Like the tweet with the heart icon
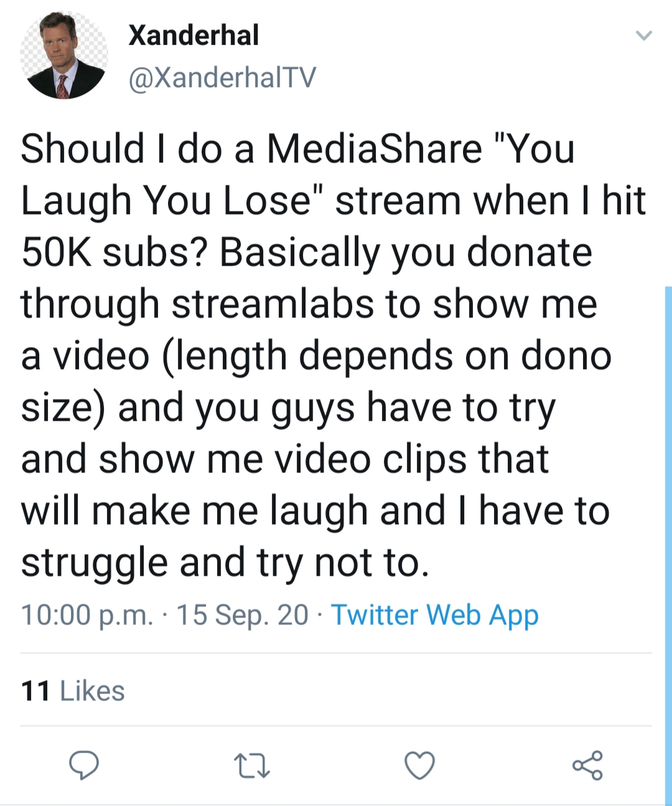 [420, 766]
